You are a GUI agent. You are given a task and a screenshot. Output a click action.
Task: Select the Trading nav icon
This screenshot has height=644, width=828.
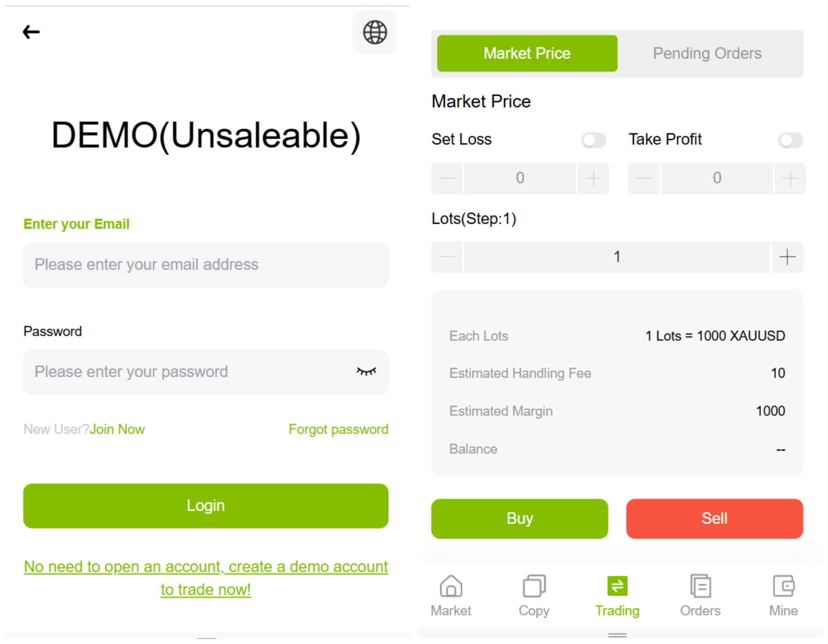617,586
